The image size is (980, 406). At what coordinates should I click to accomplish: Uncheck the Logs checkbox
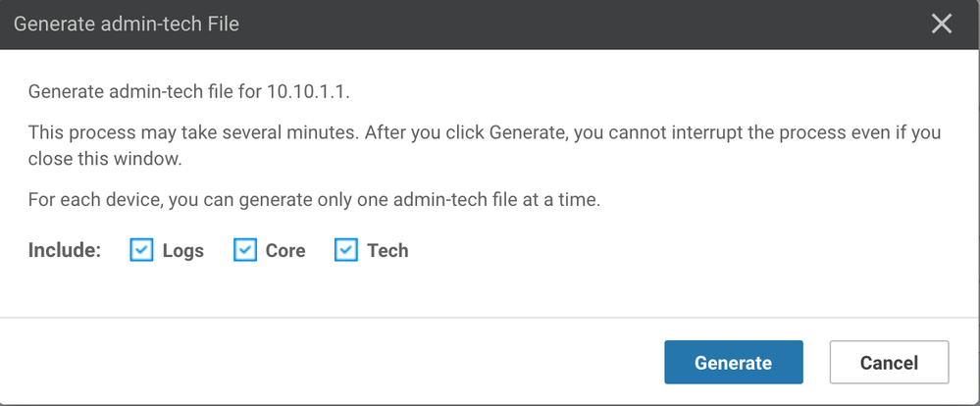tap(142, 250)
